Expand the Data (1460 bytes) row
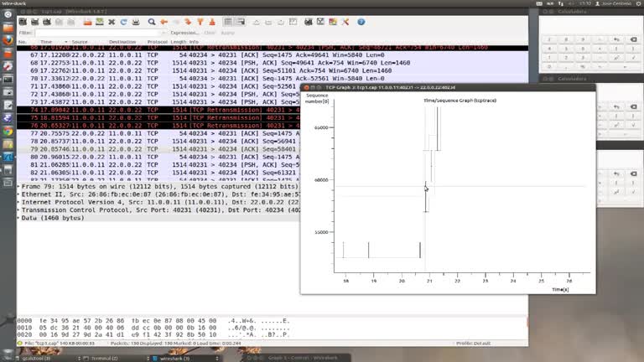This screenshot has width=644, height=362. [x=18, y=218]
